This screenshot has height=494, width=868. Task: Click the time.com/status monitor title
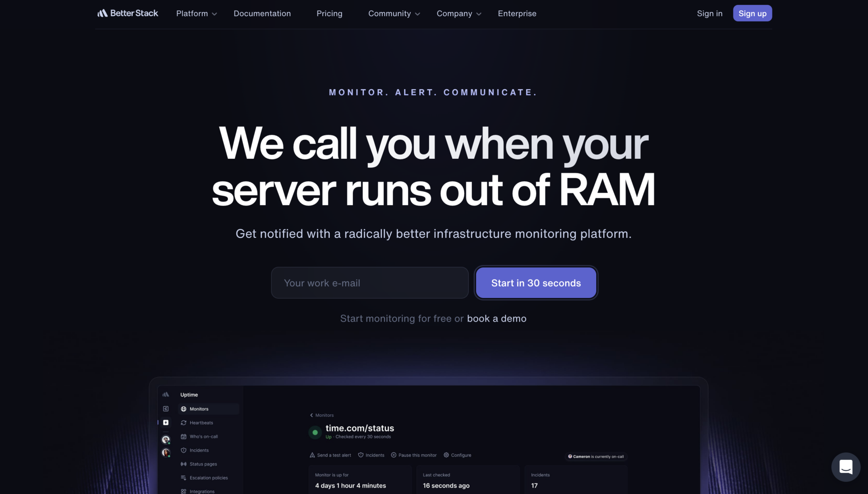[359, 428]
